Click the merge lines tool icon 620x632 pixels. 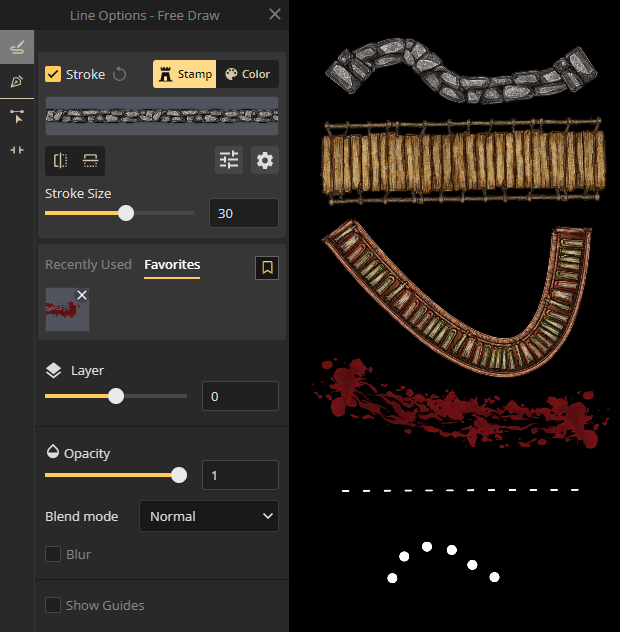click(17, 149)
